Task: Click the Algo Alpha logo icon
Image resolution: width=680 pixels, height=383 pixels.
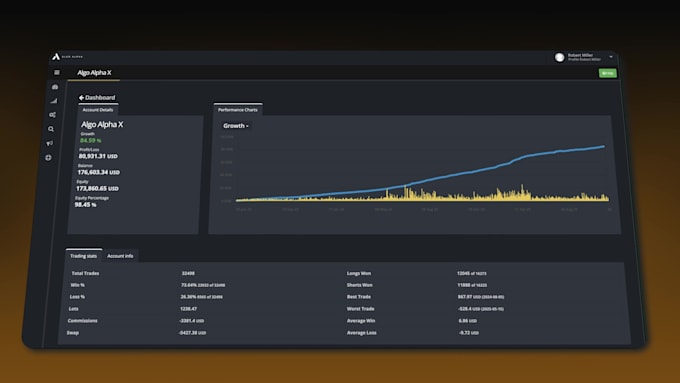Action: tap(56, 57)
